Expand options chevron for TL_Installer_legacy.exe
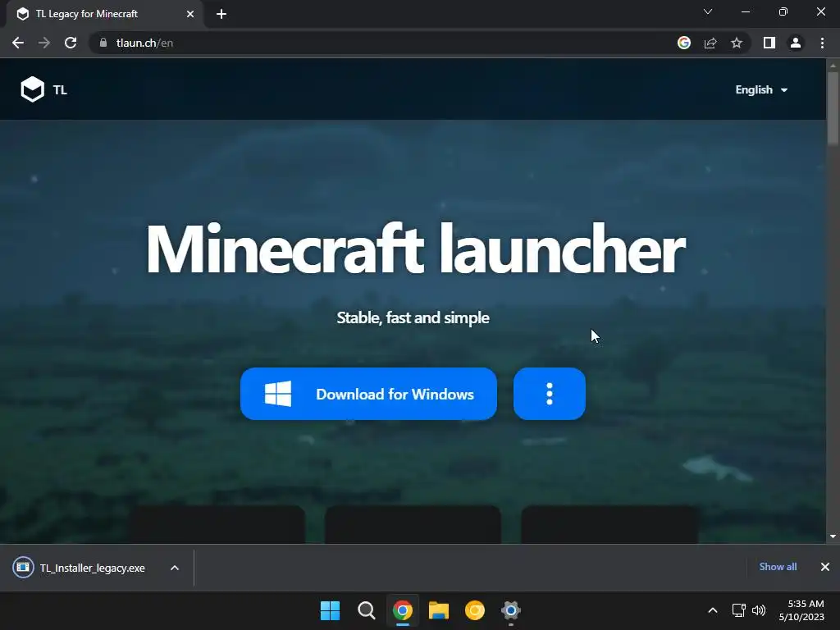Image resolution: width=840 pixels, height=630 pixels. tap(175, 568)
